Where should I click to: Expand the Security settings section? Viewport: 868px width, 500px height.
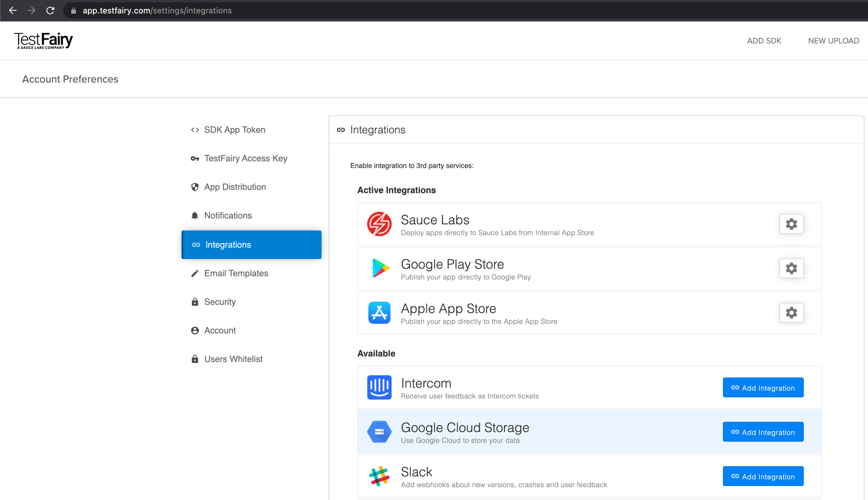tap(219, 302)
